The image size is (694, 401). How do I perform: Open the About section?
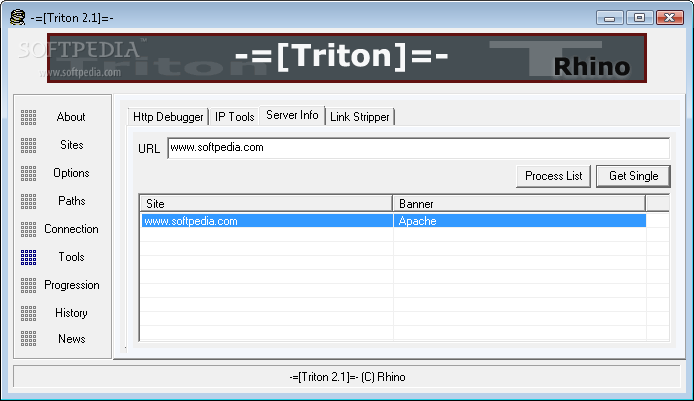tap(71, 117)
